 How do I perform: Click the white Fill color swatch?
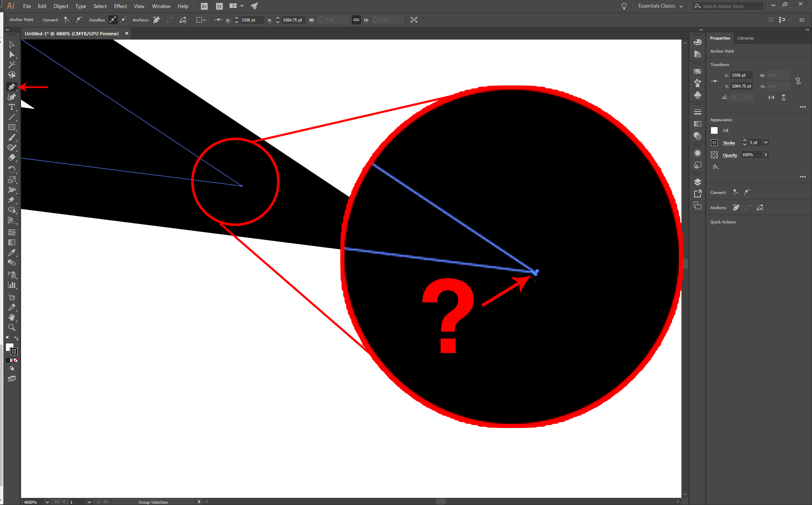[x=714, y=130]
